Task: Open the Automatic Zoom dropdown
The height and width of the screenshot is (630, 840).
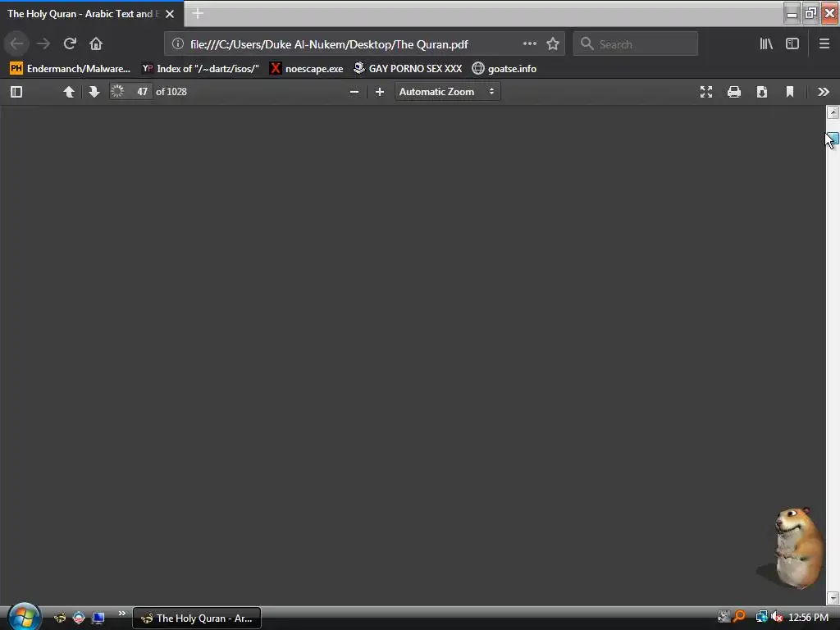Action: (x=447, y=92)
